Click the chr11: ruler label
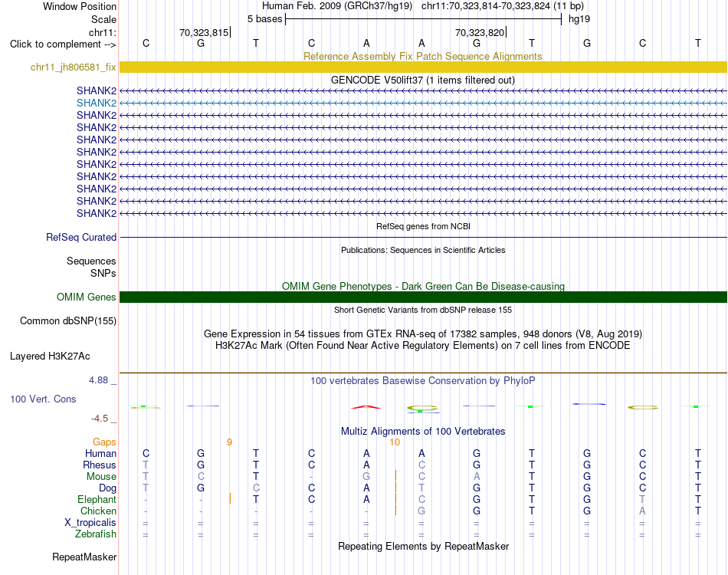The width and height of the screenshot is (728, 575). point(103,32)
